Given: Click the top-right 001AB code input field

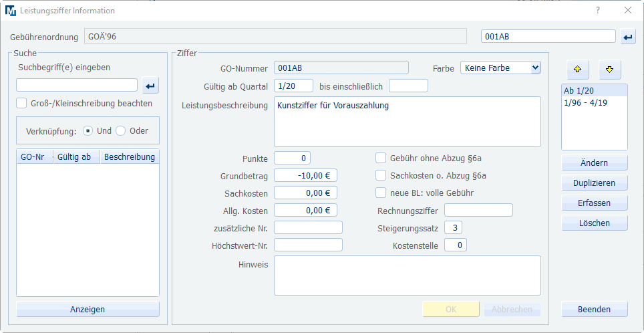Looking at the screenshot, I should click(x=548, y=36).
